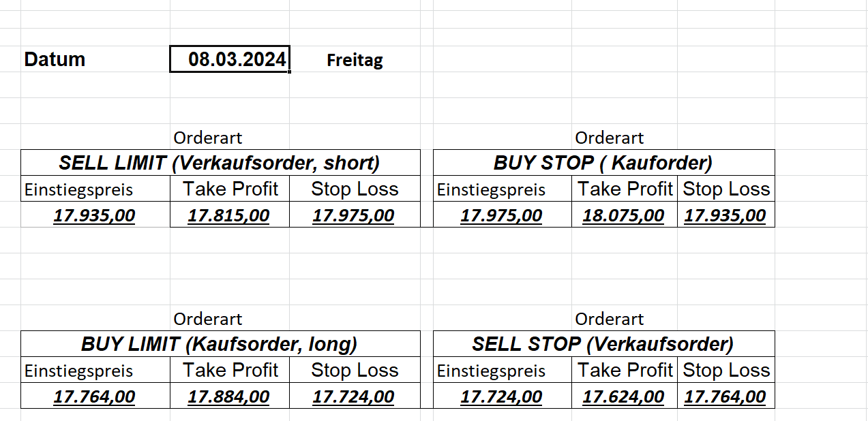Screen dimensions: 868x421
Task: Click the BUY STOP (Kauforder) header cell
Action: tap(603, 163)
